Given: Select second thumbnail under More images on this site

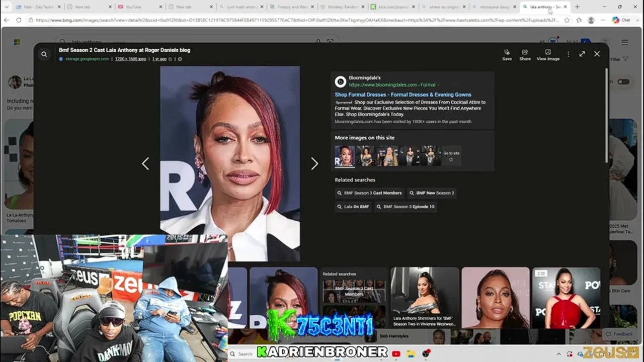Looking at the screenshot, I should [366, 156].
